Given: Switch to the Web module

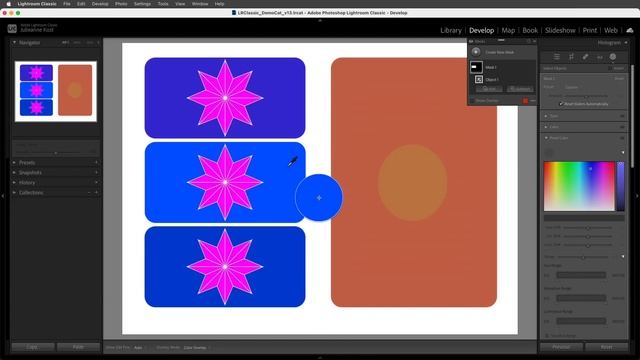Looking at the screenshot, I should [611, 30].
